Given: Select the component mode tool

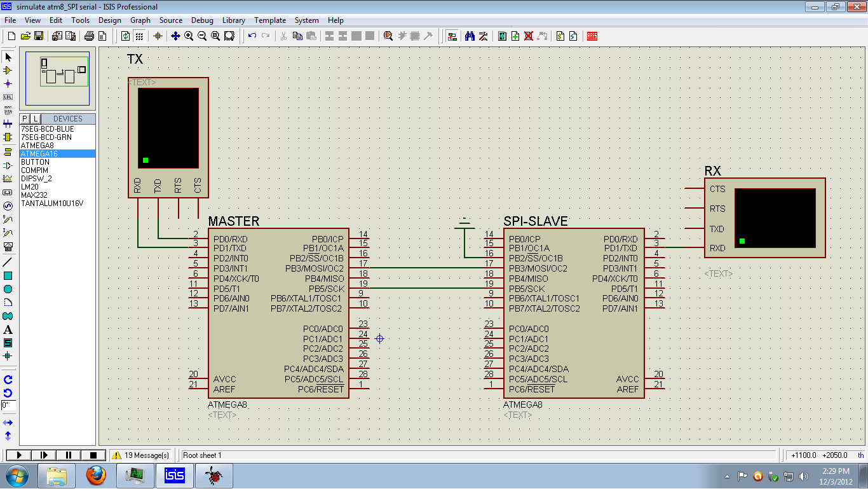Looking at the screenshot, I should [x=8, y=71].
